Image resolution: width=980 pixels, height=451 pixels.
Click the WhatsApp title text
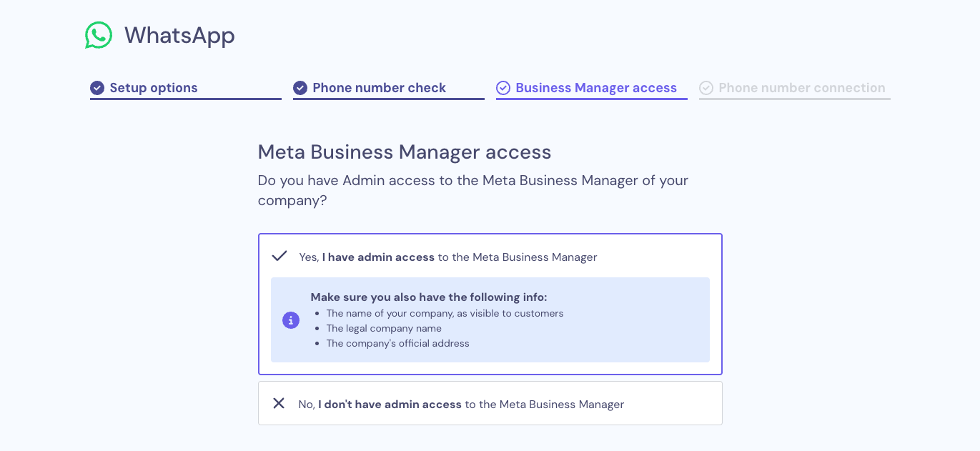click(179, 35)
